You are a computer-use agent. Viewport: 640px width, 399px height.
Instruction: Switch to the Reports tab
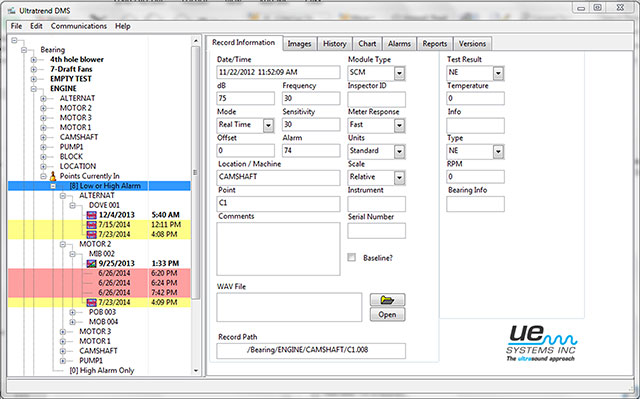pyautogui.click(x=435, y=44)
